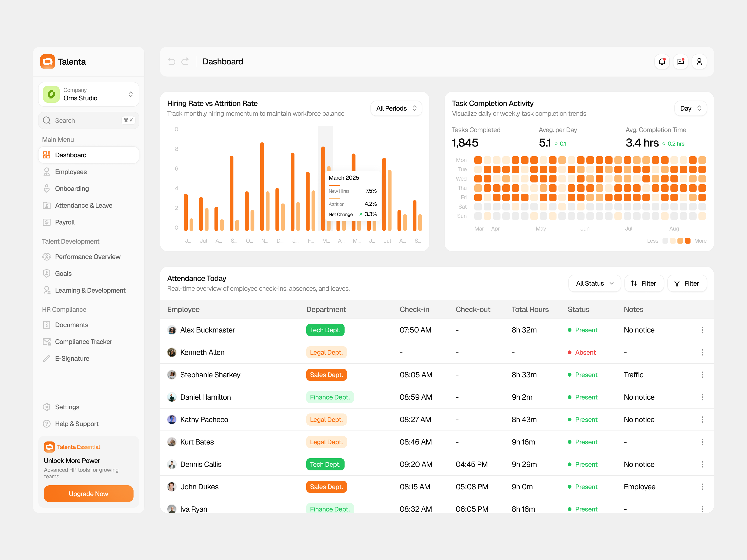The image size is (747, 560).
Task: Click the E-Signature pencil icon
Action: (x=47, y=358)
